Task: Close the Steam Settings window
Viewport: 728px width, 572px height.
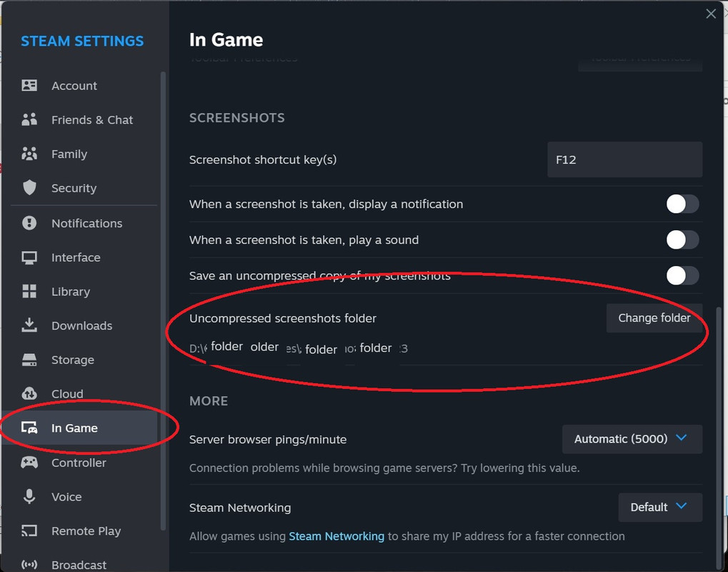Action: pyautogui.click(x=710, y=14)
